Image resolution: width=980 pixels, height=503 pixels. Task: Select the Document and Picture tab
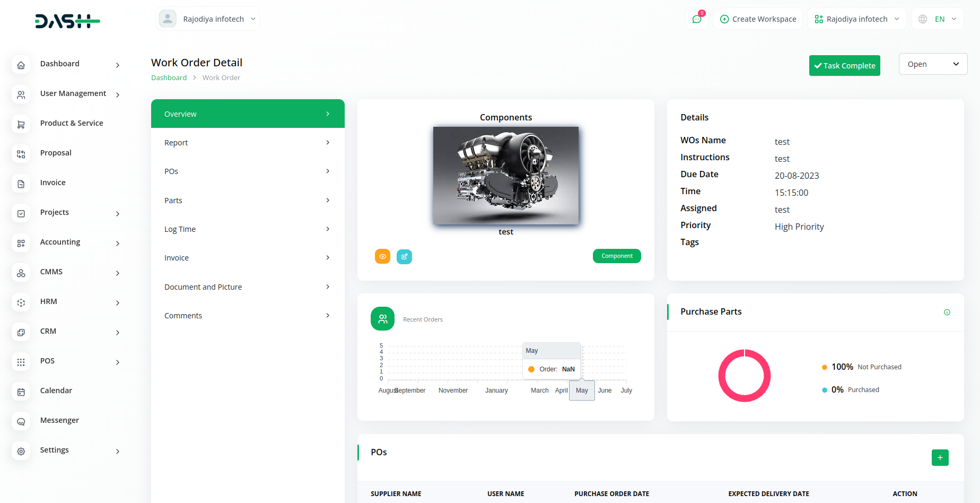247,287
